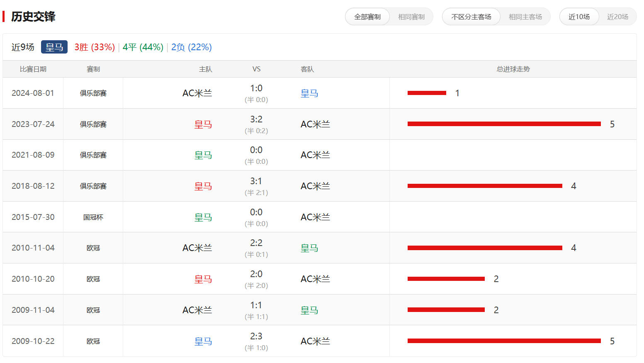Click the 3胜 (33%) win stat
This screenshot has height=363, width=644.
coord(95,47)
